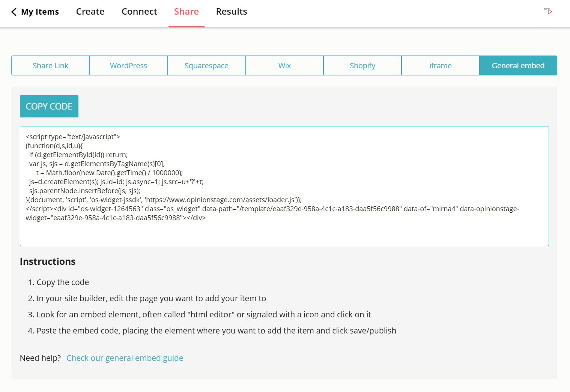
Task: Switch to the Share Link option
Action: click(x=50, y=65)
